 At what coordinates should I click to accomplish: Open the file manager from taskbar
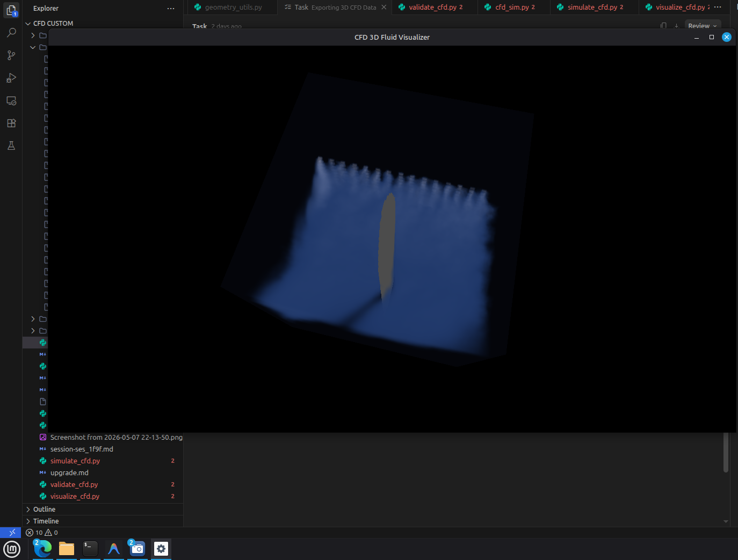tap(67, 549)
